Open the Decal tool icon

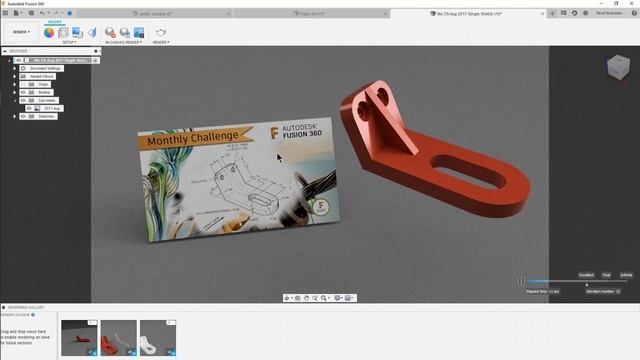point(77,33)
